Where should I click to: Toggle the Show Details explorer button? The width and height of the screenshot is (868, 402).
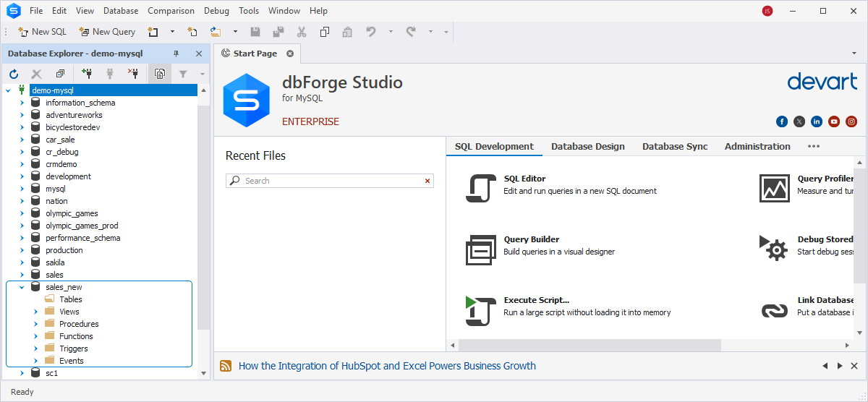click(159, 74)
